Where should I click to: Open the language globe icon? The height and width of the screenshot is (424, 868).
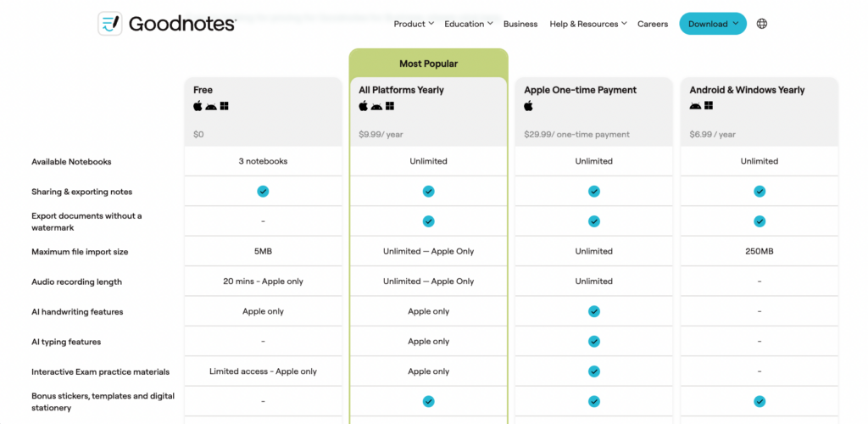point(762,24)
